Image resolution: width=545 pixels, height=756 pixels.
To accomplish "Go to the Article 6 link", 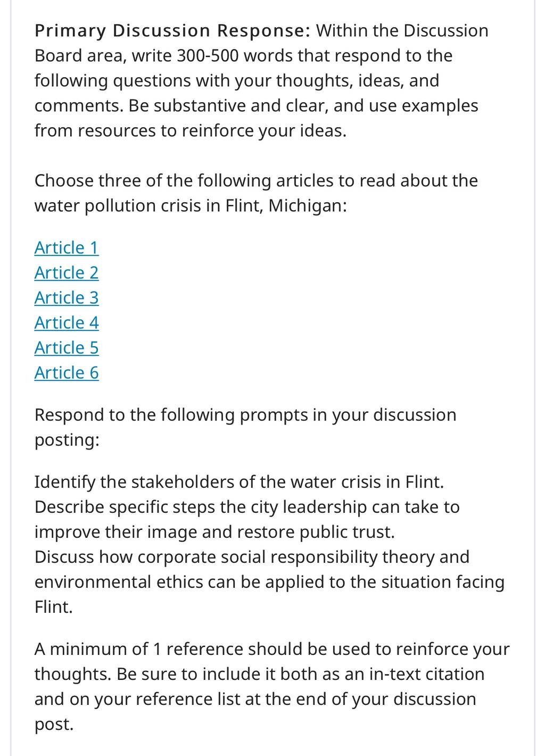I will click(67, 373).
